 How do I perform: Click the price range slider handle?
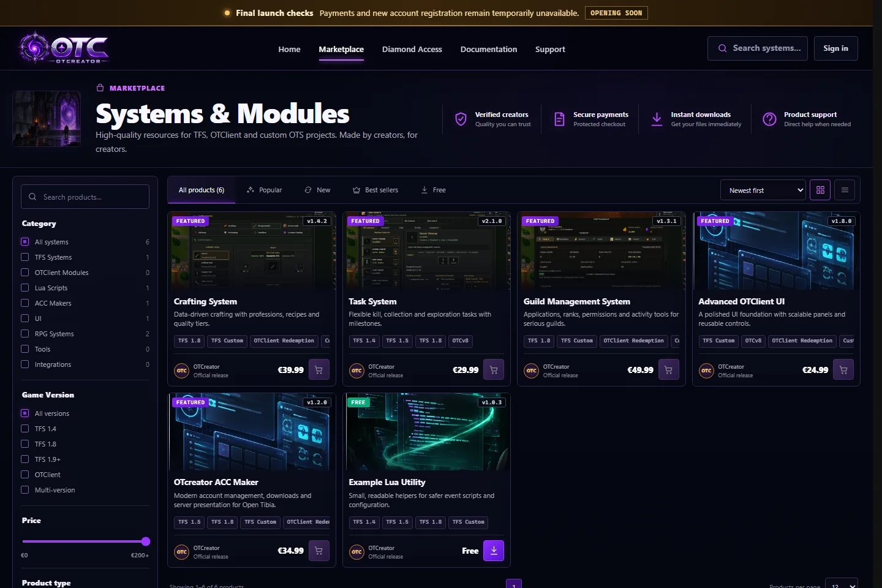[x=146, y=541]
